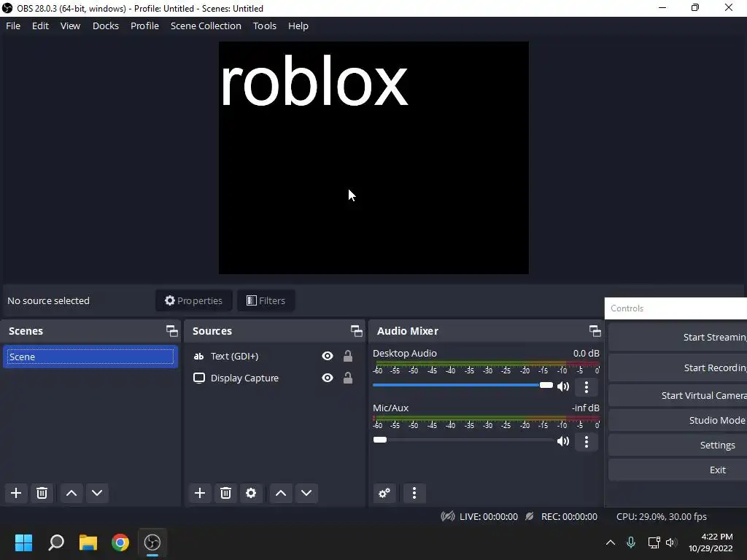Open source properties gear in Sources toolbar

(x=251, y=493)
